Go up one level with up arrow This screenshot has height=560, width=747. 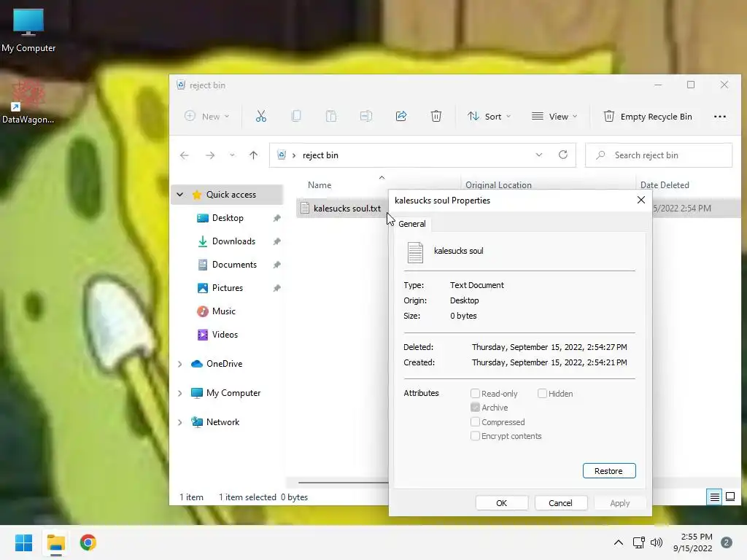point(253,155)
